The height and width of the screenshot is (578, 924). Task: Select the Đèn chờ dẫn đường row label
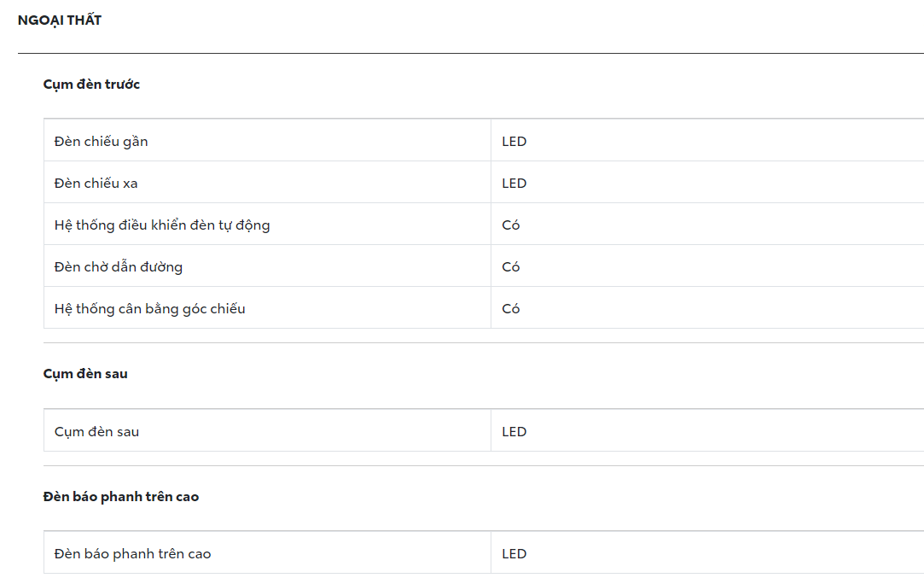click(119, 267)
